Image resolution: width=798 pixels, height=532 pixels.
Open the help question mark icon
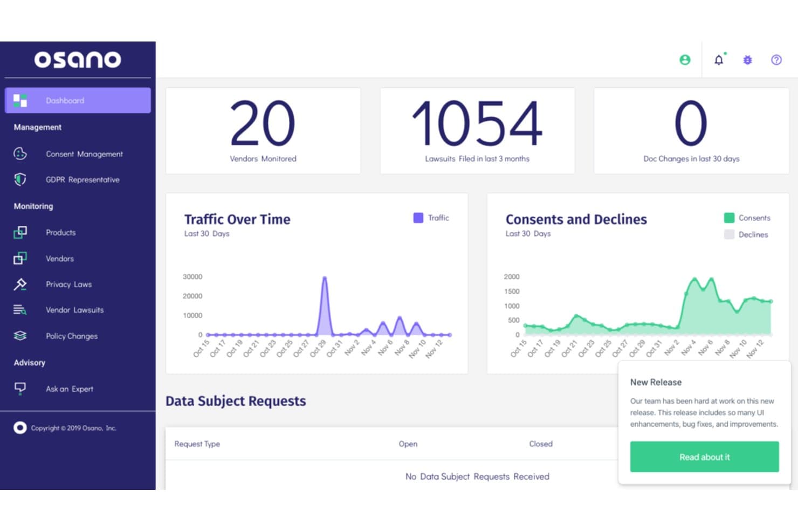[x=776, y=60]
